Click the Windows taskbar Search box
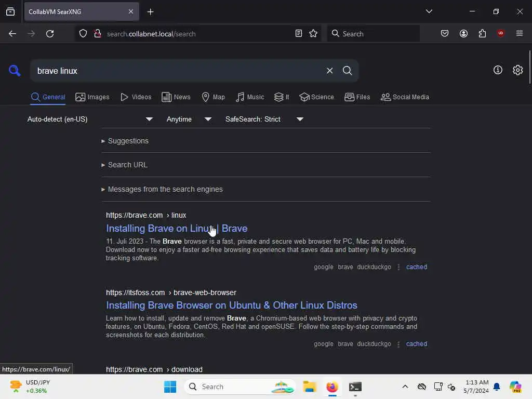The width and height of the screenshot is (532, 399). click(x=240, y=387)
